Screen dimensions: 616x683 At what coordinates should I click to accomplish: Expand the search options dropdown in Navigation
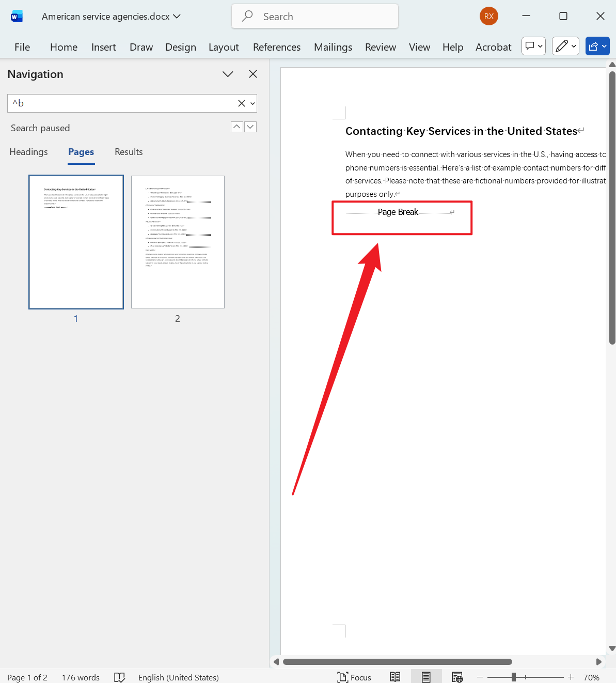(x=252, y=103)
